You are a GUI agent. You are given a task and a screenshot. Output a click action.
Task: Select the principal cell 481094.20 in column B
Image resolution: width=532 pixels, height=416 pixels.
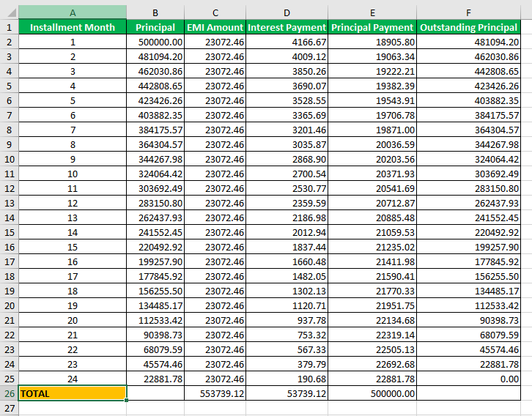[155, 56]
